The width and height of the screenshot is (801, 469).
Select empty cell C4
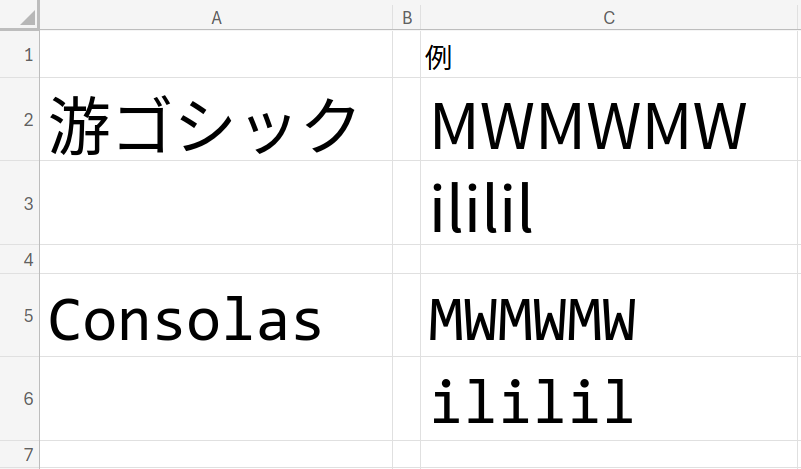point(610,260)
